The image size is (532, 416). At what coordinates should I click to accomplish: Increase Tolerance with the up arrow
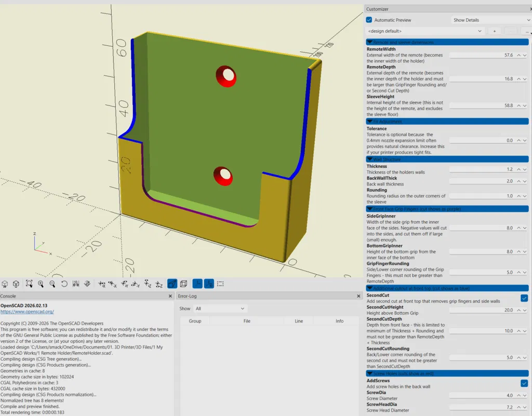[519, 140]
